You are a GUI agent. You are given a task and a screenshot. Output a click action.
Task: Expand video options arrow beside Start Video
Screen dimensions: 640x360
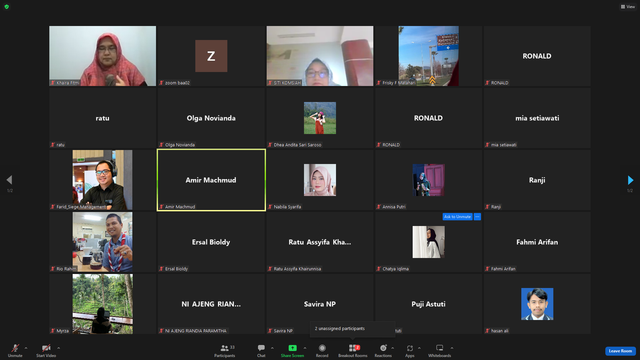pos(58,348)
